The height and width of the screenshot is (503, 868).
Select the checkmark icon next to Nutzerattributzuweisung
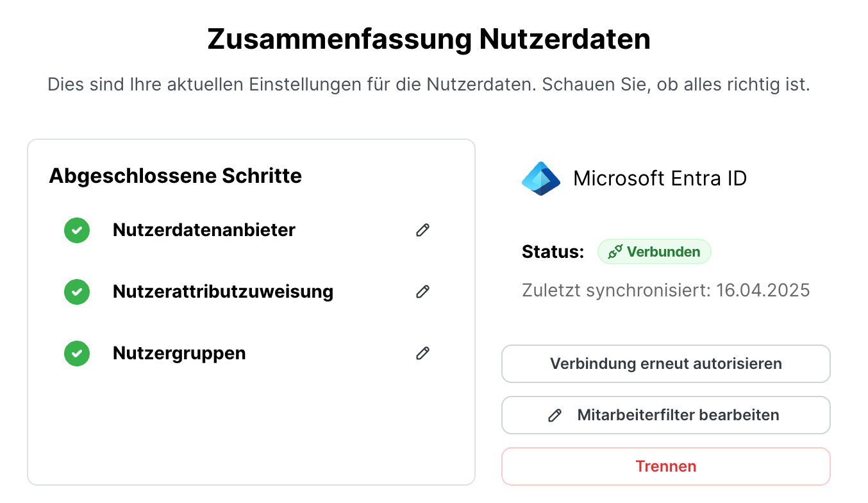tap(76, 292)
